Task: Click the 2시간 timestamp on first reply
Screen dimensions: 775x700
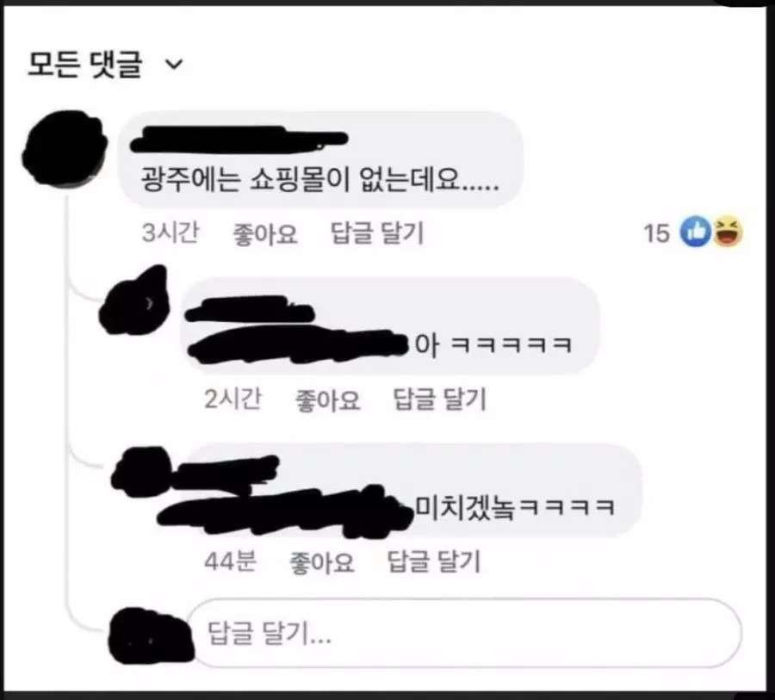Action: pyautogui.click(x=232, y=399)
